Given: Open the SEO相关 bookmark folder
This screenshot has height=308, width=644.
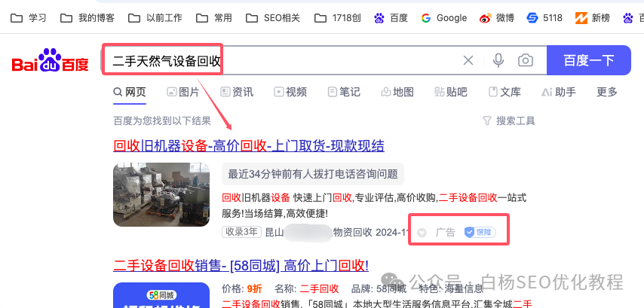Looking at the screenshot, I should point(273,18).
